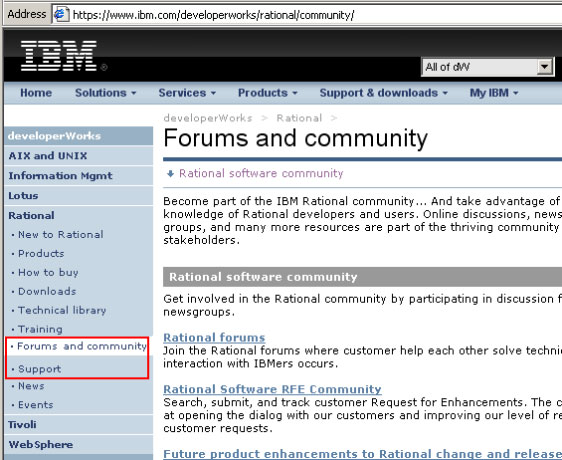Expand the Solutions menu

pos(105,93)
